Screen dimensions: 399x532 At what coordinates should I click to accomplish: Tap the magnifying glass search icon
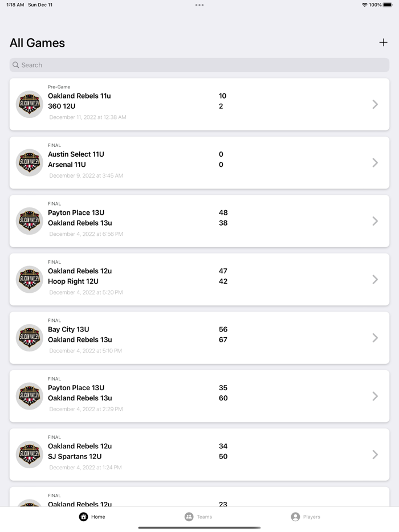point(15,65)
